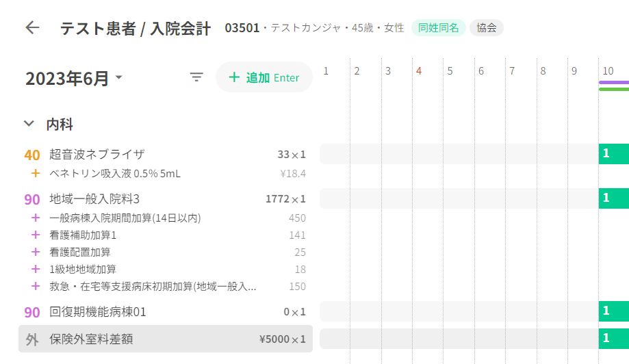629x364 pixels.
Task: Open the filter options icon
Action: point(196,77)
